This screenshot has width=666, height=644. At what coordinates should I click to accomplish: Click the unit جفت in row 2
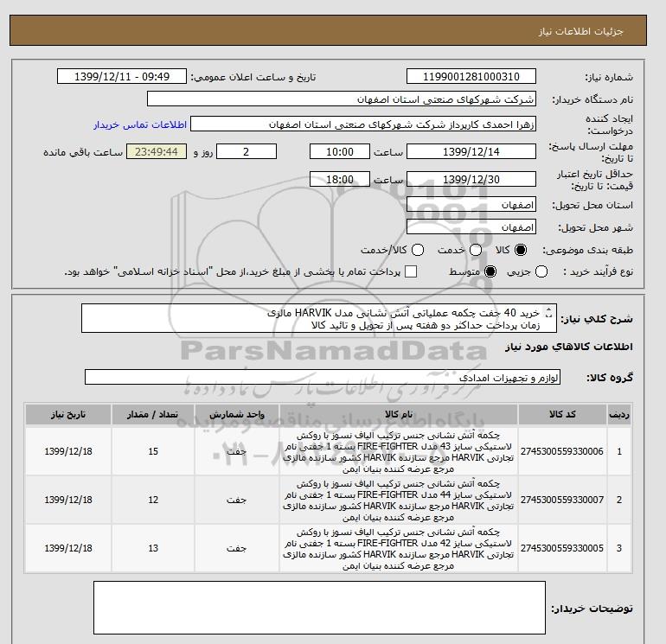[x=237, y=500]
